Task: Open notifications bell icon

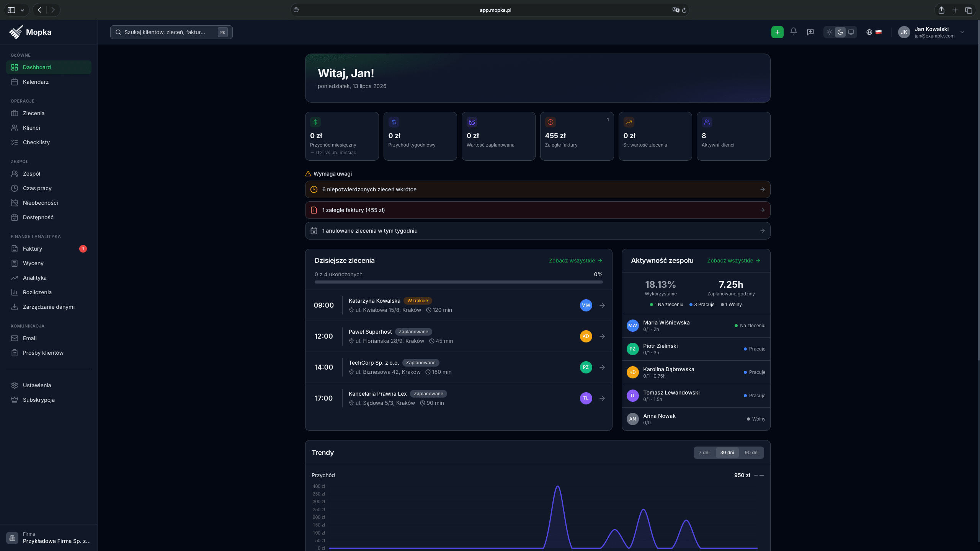Action: [x=794, y=32]
